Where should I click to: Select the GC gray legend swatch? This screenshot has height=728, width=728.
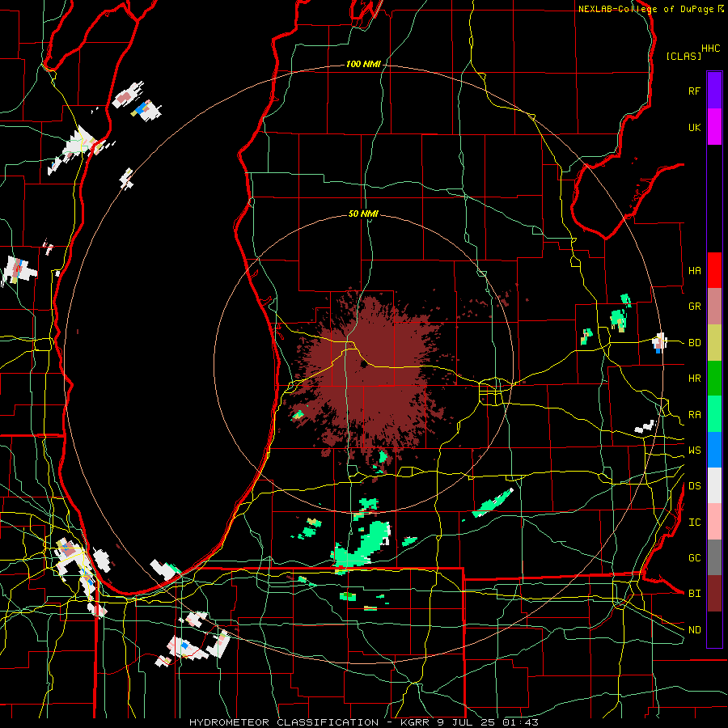point(714,557)
